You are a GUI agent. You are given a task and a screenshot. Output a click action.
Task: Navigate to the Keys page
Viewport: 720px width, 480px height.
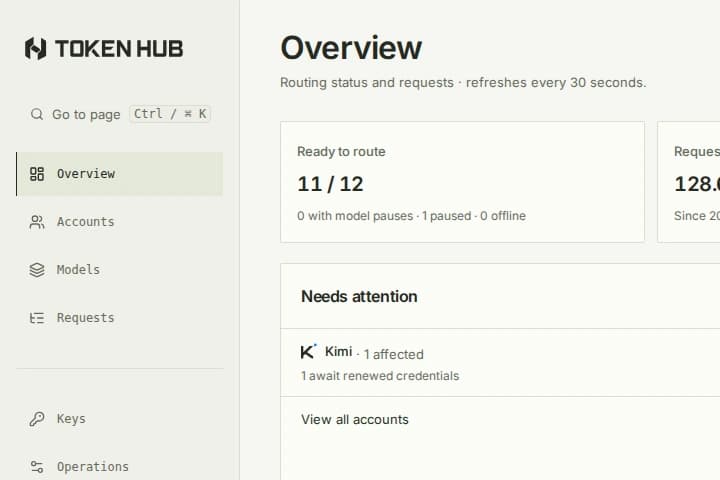coord(119,419)
